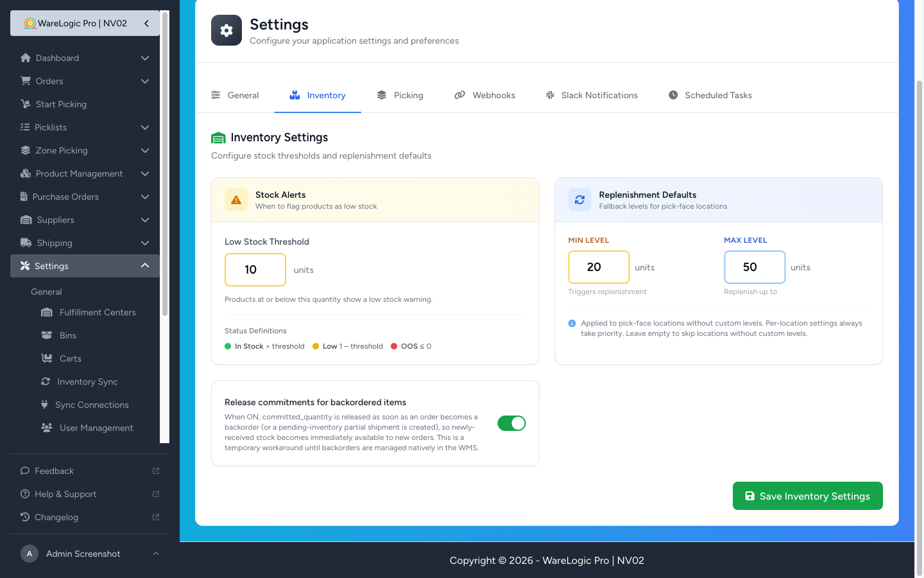Image resolution: width=924 pixels, height=578 pixels.
Task: Click the User Management people icon
Action: pos(47,428)
